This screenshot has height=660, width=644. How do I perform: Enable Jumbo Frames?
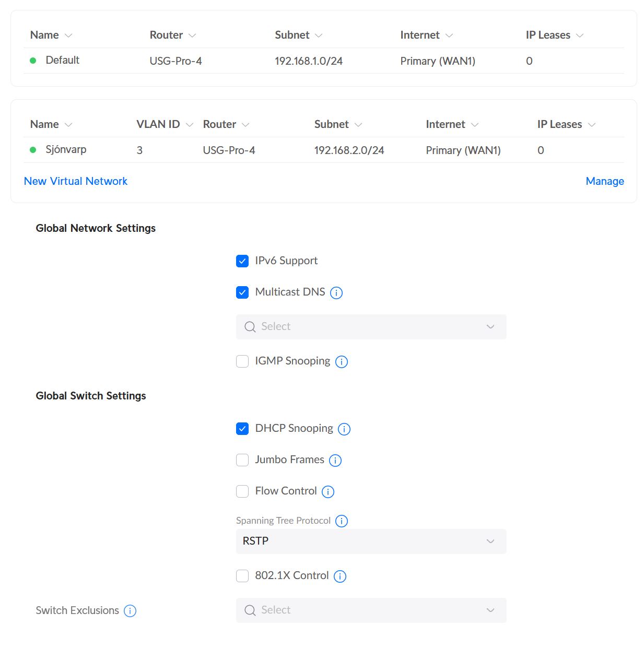tap(242, 460)
